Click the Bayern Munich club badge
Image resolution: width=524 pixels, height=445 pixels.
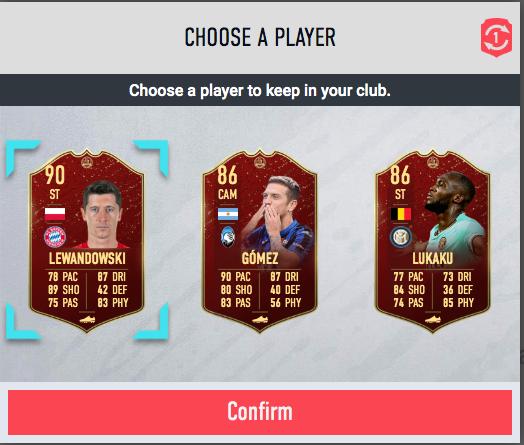[x=55, y=237]
